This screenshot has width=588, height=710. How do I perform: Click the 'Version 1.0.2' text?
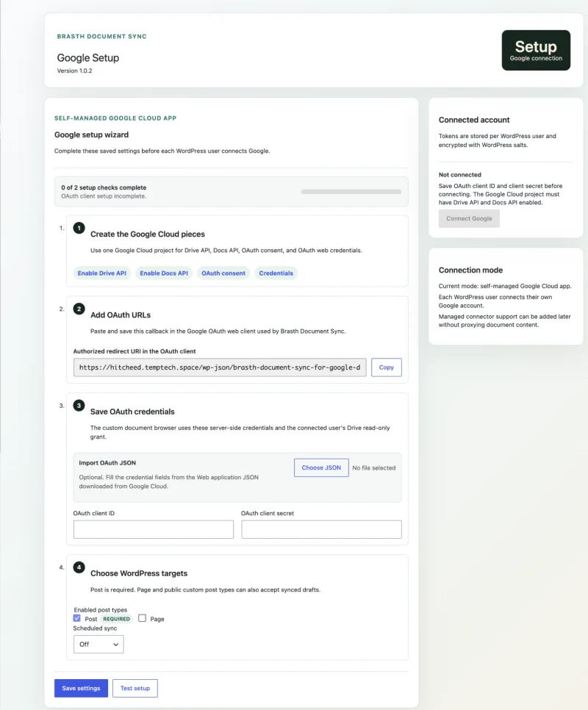pyautogui.click(x=74, y=71)
